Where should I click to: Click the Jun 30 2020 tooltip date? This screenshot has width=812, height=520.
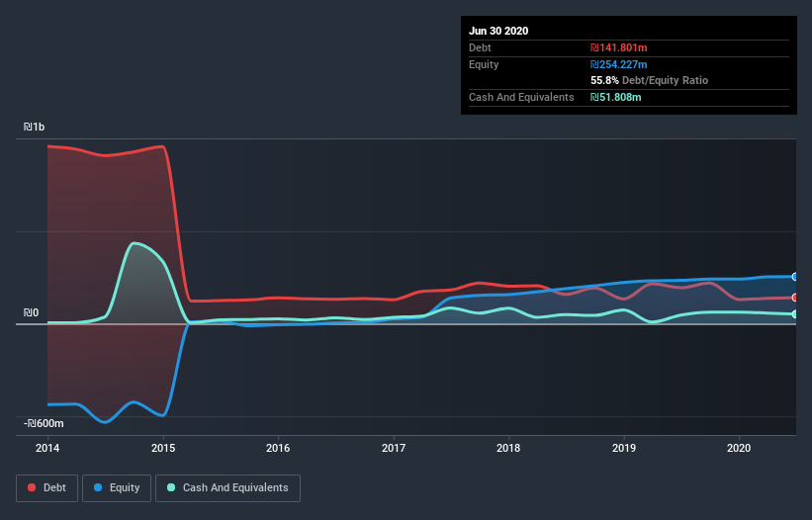tap(498, 31)
